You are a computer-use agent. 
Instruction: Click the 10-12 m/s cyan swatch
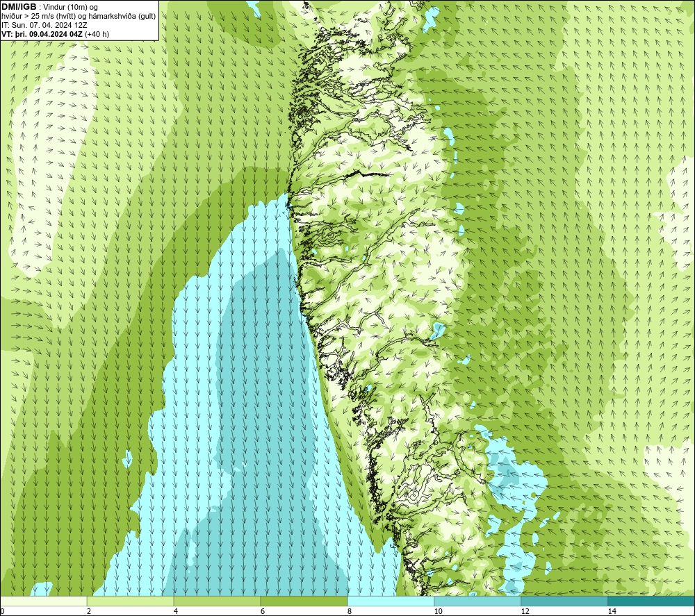click(478, 601)
